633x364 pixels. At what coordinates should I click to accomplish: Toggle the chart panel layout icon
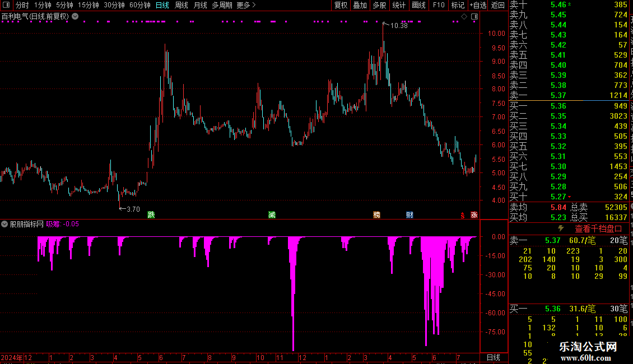click(474, 17)
